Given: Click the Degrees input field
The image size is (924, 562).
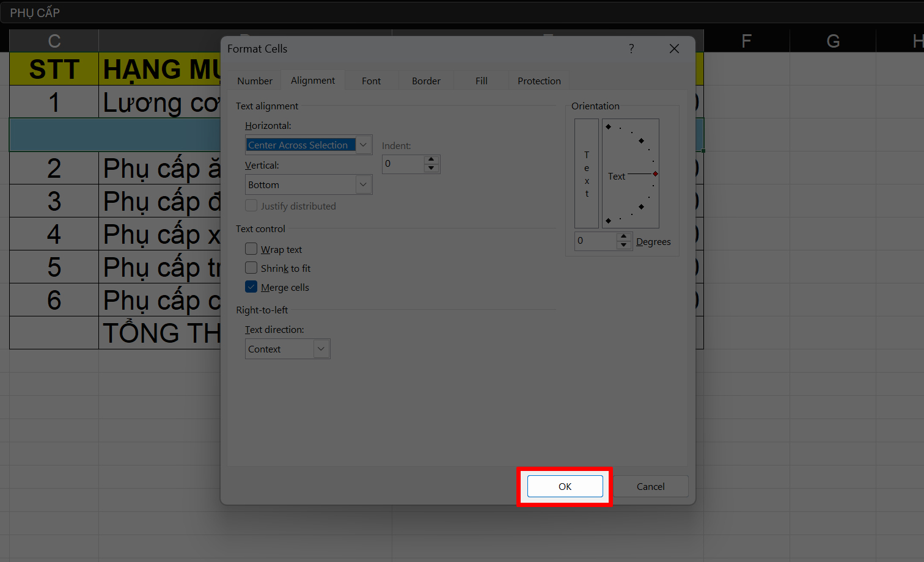Looking at the screenshot, I should (595, 241).
